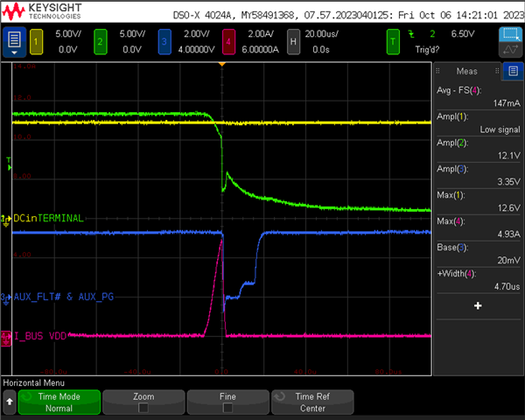
Task: Click the AUX_FLT# & AUX_PG label
Action: coord(64,297)
